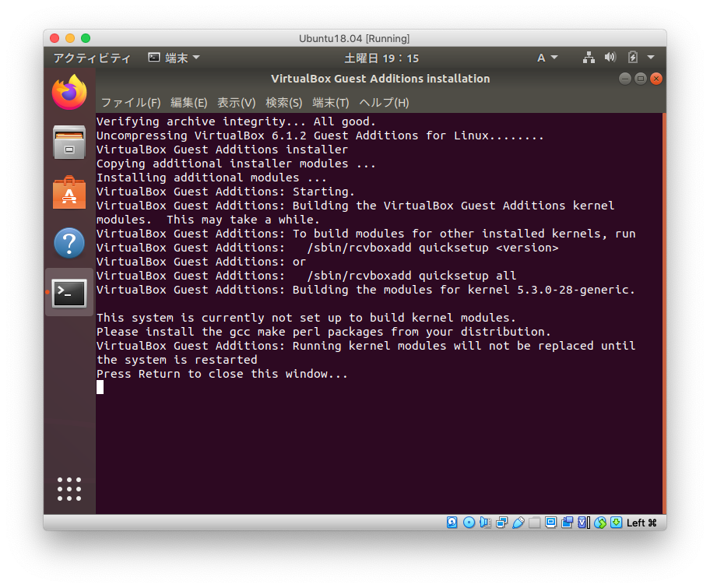The width and height of the screenshot is (710, 588).
Task: Click the optical disc indicator
Action: click(x=469, y=523)
